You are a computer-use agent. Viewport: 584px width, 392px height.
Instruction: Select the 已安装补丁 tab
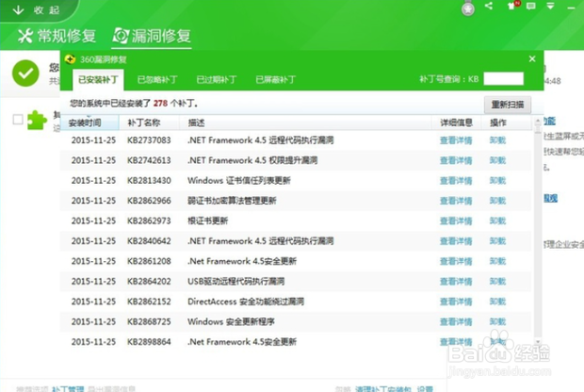[x=98, y=79]
